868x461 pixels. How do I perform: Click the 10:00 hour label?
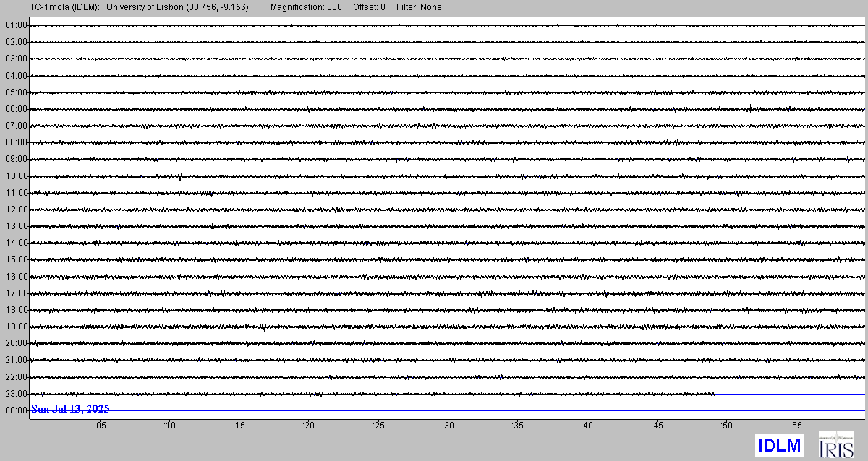(x=16, y=176)
